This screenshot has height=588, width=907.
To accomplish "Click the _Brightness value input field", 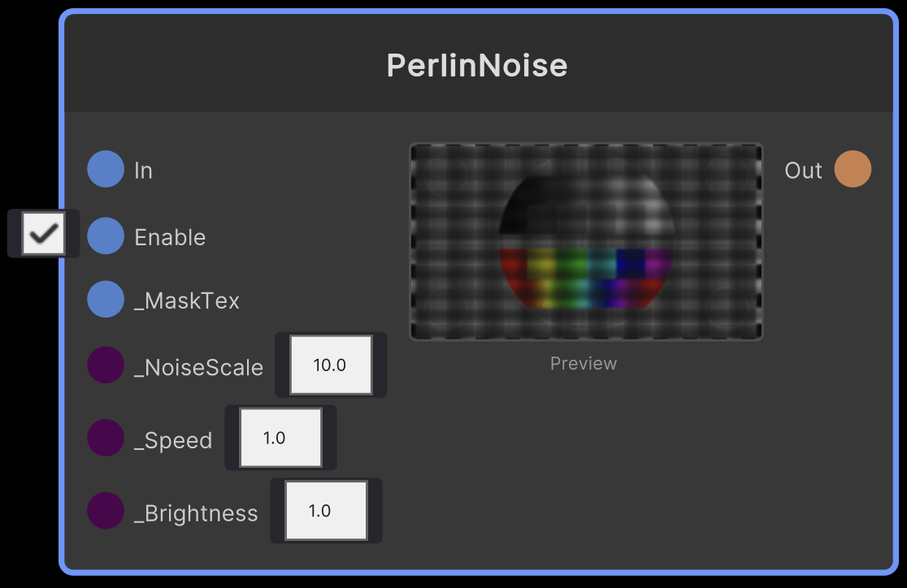I will tap(326, 511).
